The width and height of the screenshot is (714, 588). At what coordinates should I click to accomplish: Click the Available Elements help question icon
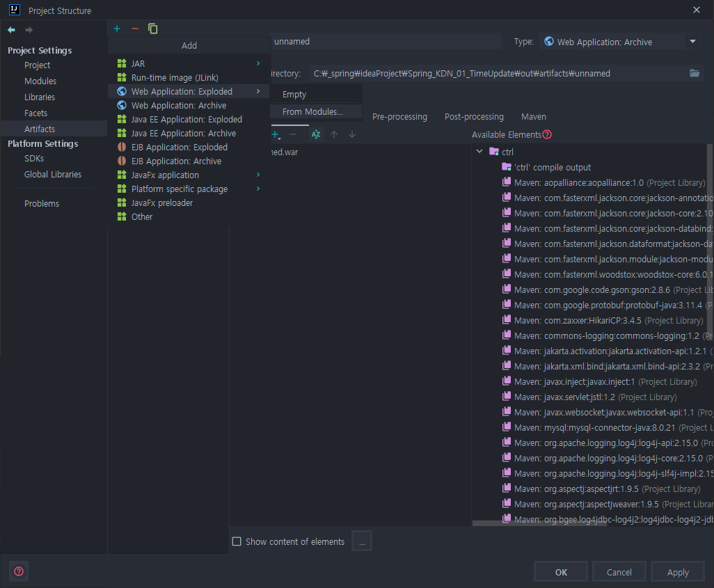coord(548,134)
